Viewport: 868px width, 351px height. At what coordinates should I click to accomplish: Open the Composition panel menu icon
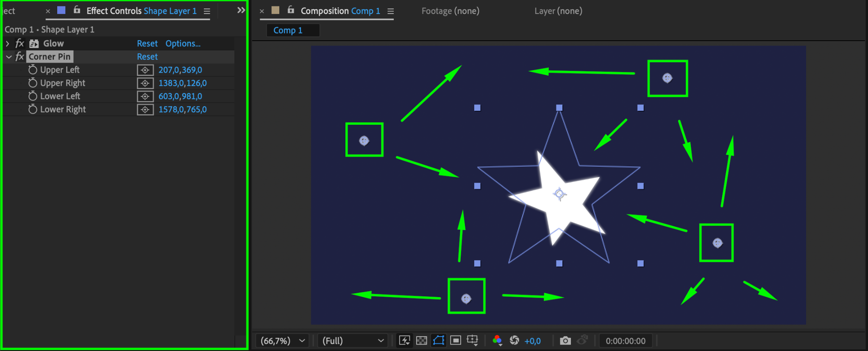pos(391,11)
